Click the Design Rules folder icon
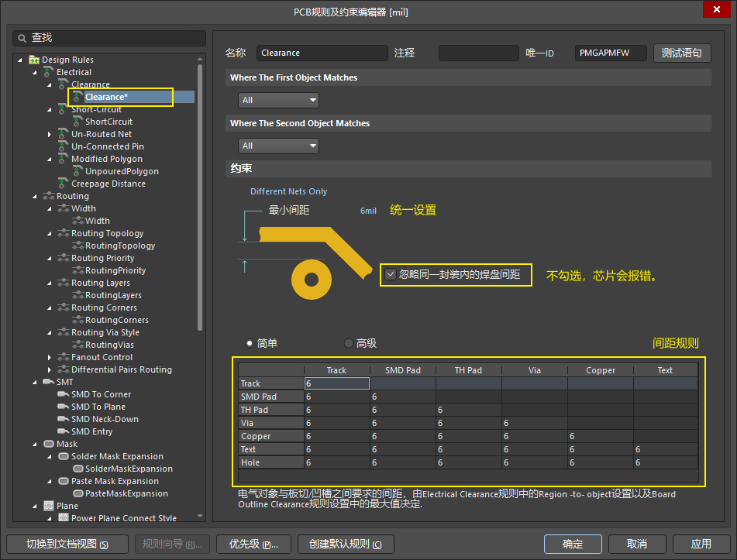The image size is (737, 560). tap(34, 60)
